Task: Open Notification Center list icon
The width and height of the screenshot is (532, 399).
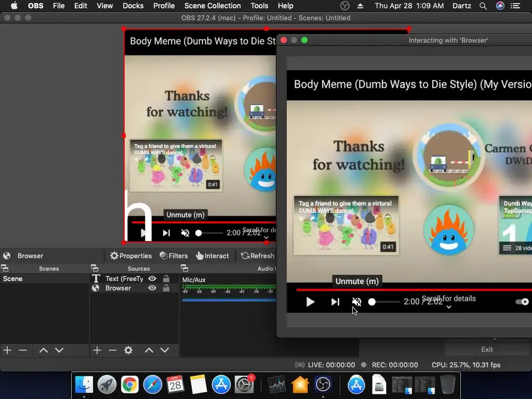Action: tap(515, 6)
